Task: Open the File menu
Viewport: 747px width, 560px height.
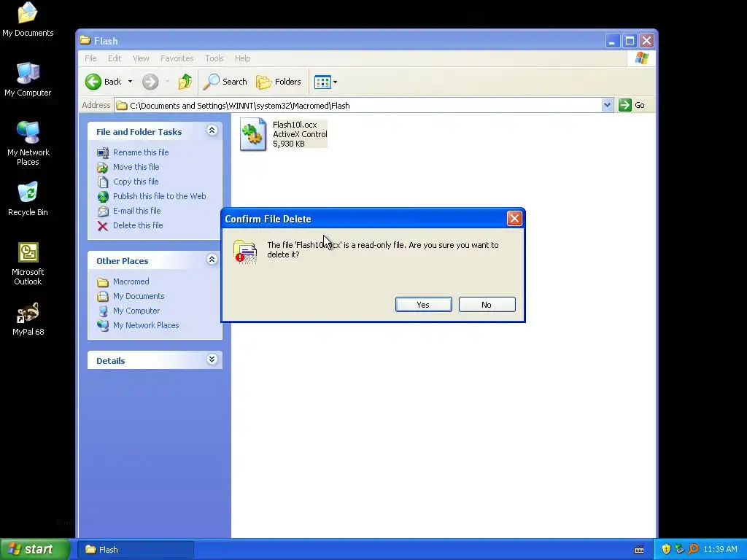Action: coord(90,58)
